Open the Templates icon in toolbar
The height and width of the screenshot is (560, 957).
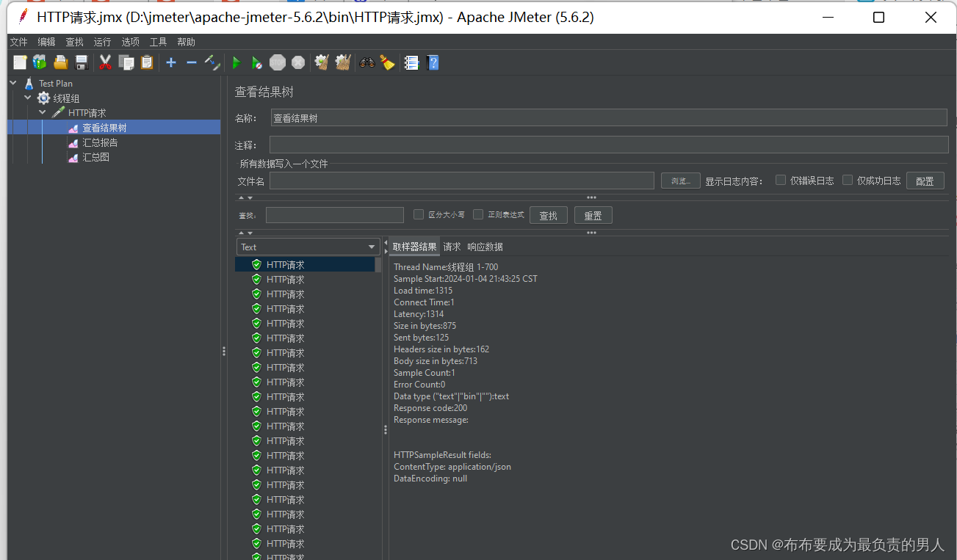tap(40, 62)
